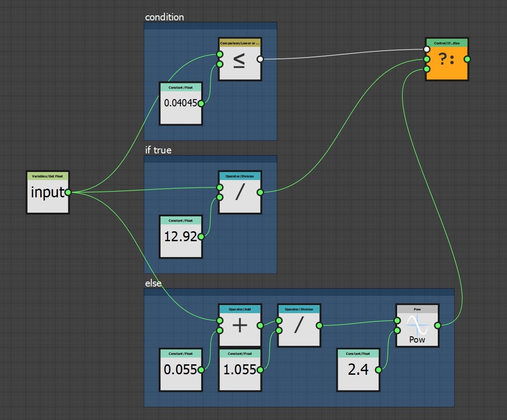This screenshot has width=507, height=420.
Task: Select the 1.055 constant node
Action: [x=239, y=369]
